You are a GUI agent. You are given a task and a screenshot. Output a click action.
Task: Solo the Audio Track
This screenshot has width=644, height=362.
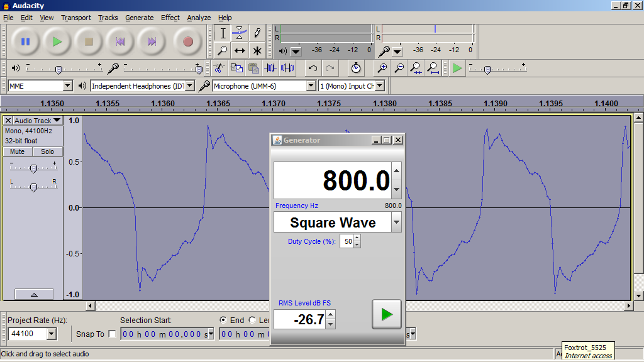48,151
